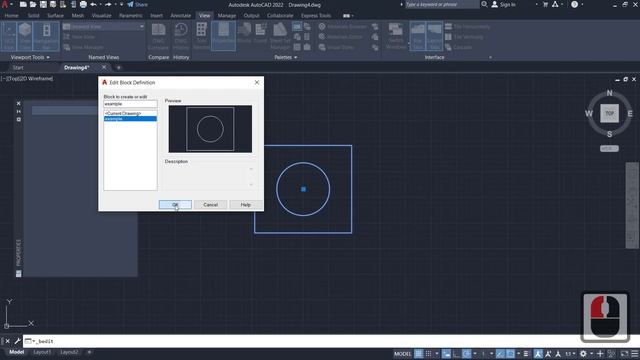640x360 pixels.
Task: Click the search magnifier icon
Action: (484, 4)
